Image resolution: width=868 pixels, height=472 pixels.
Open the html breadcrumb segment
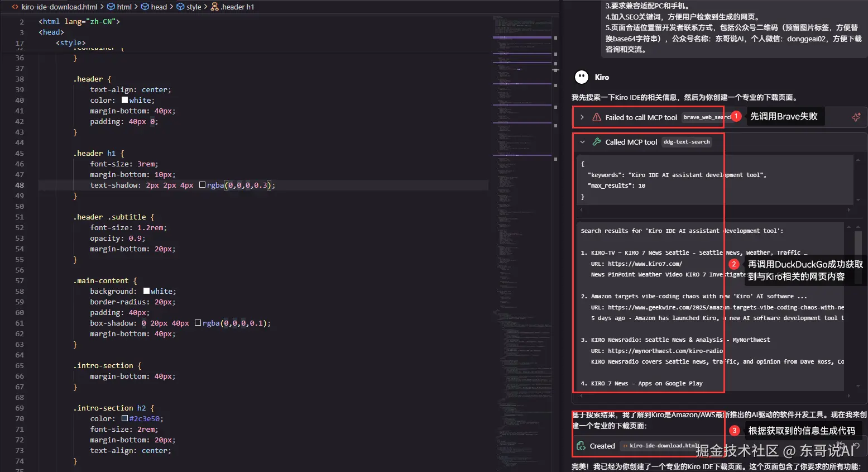(124, 7)
